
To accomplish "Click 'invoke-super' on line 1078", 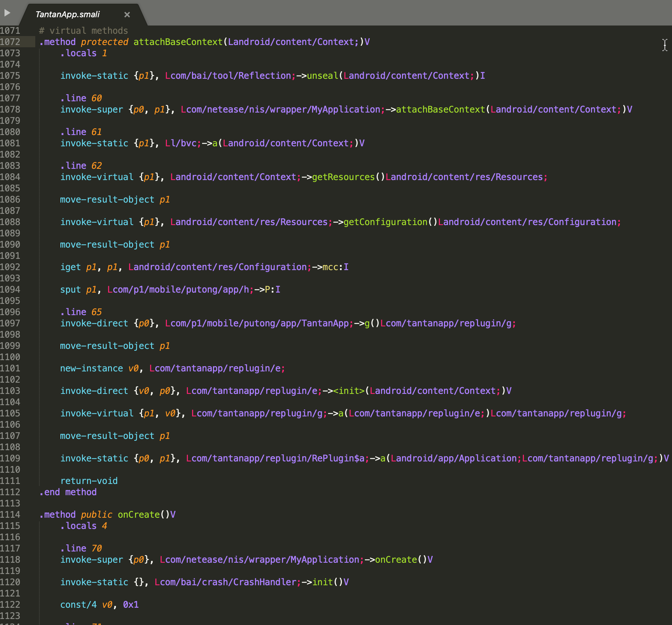I will coord(91,109).
